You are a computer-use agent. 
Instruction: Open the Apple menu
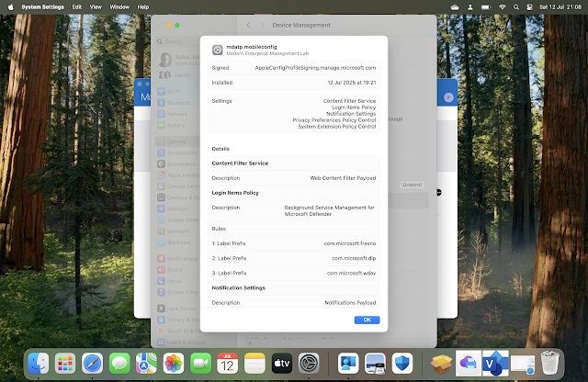[10, 6]
